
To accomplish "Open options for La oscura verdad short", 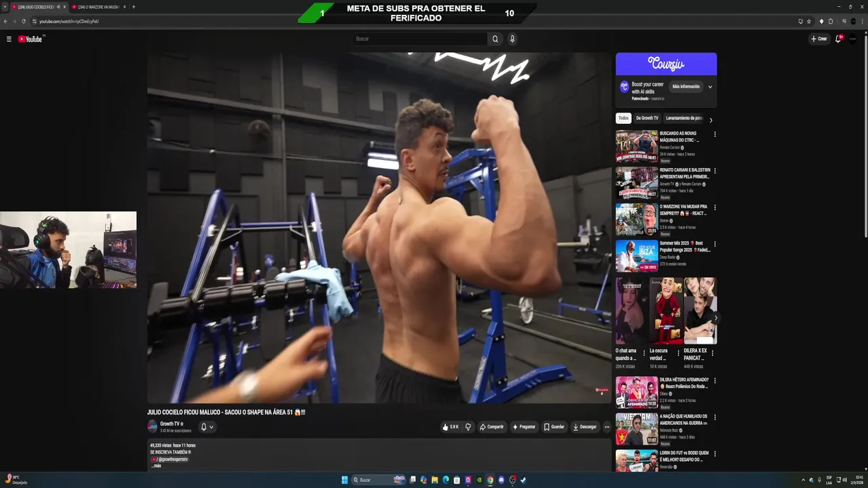I will [678, 353].
